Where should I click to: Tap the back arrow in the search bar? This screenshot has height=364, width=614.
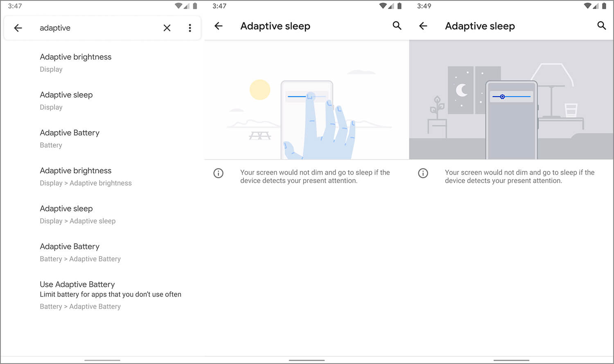click(x=18, y=28)
